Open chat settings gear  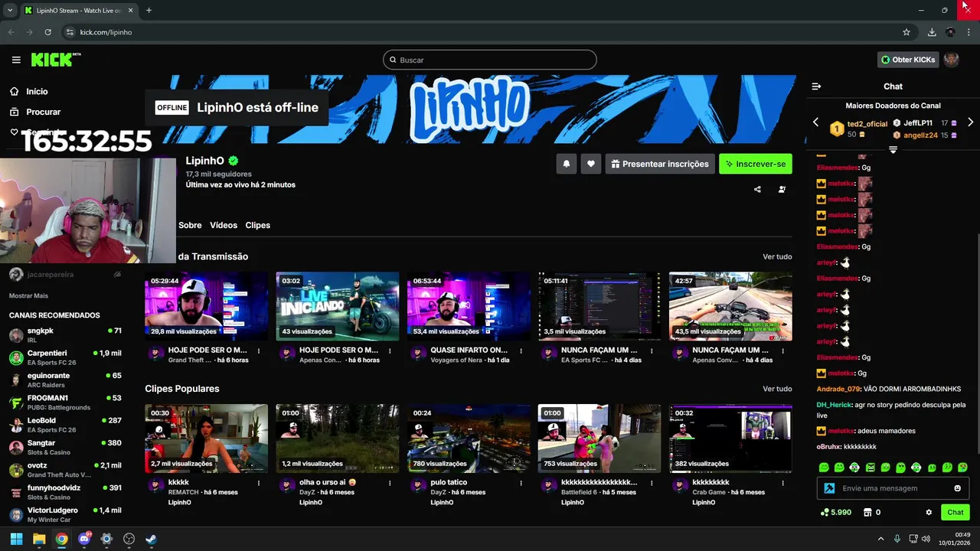pos(929,513)
